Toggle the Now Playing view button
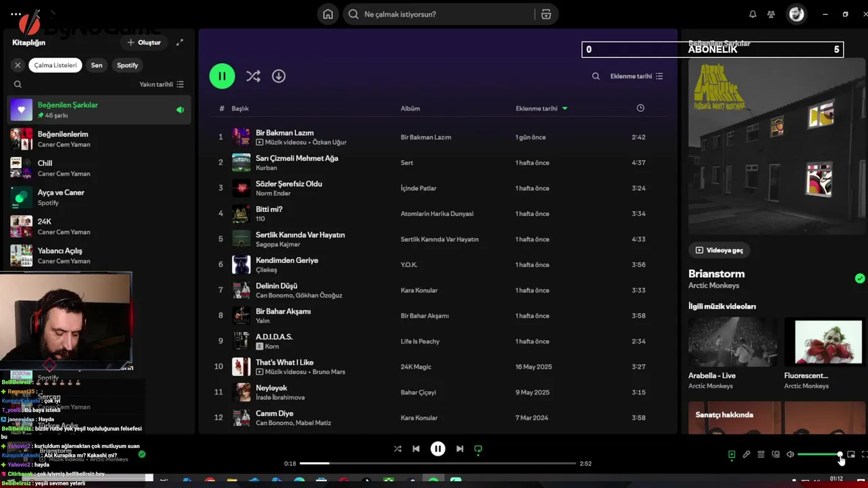The width and height of the screenshot is (868, 488). [731, 455]
